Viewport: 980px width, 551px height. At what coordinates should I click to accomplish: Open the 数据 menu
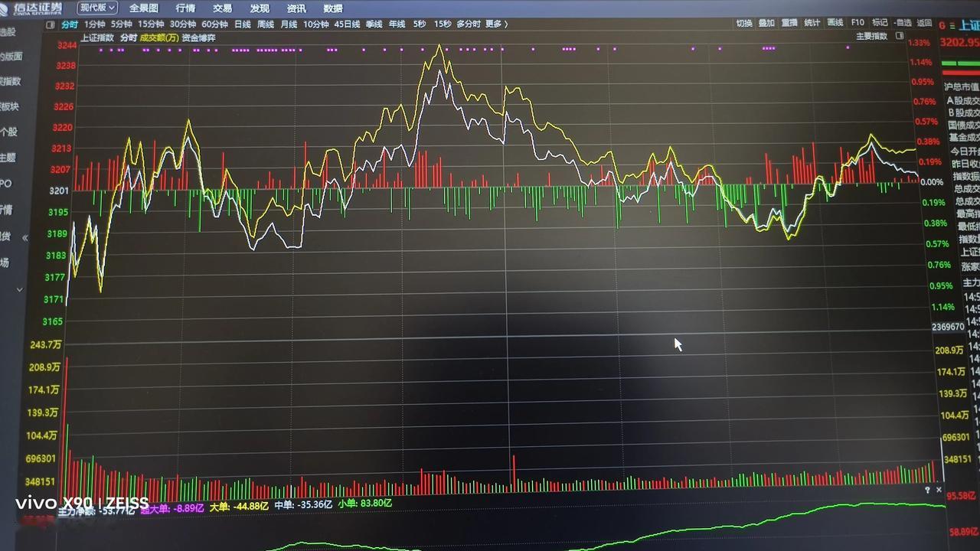(x=333, y=8)
